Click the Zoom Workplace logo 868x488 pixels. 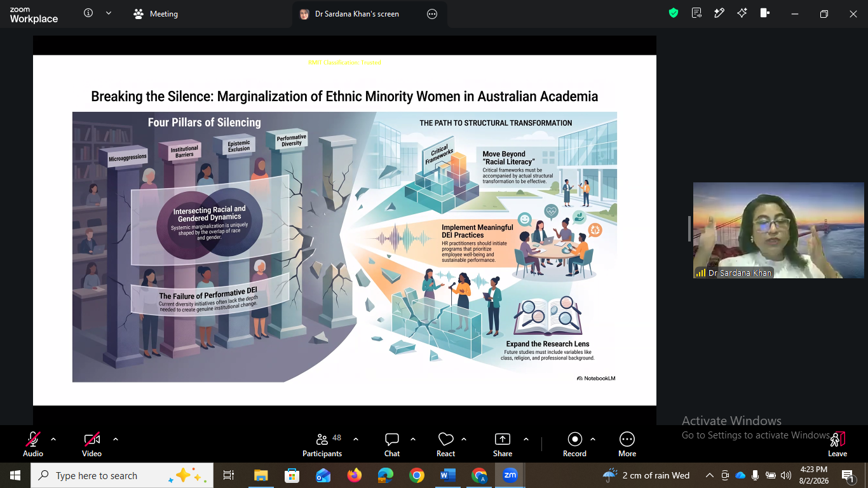34,15
